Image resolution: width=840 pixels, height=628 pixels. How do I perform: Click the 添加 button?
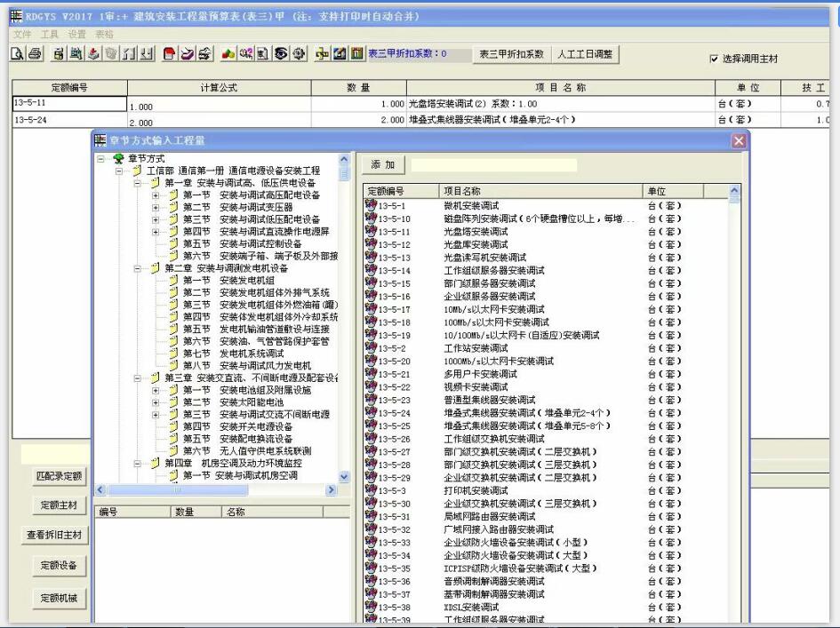tap(382, 165)
